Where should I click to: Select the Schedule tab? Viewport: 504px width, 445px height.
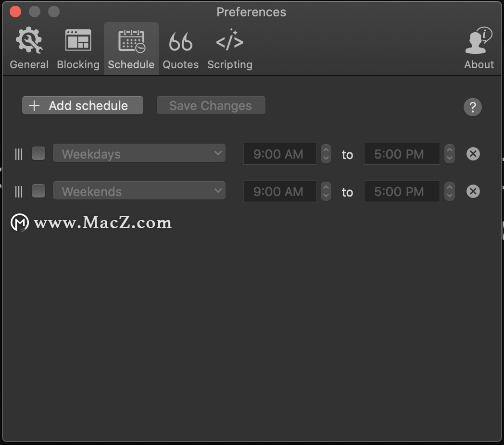coord(131,49)
